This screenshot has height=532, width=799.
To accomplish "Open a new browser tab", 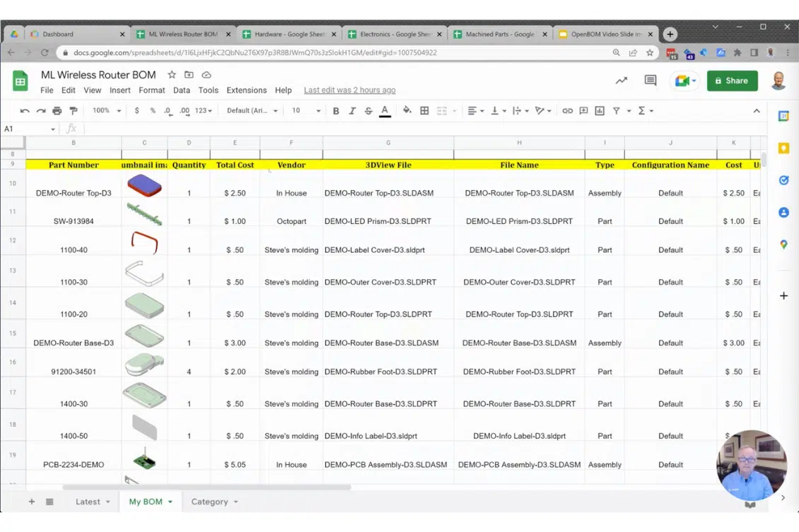I will pyautogui.click(x=670, y=34).
